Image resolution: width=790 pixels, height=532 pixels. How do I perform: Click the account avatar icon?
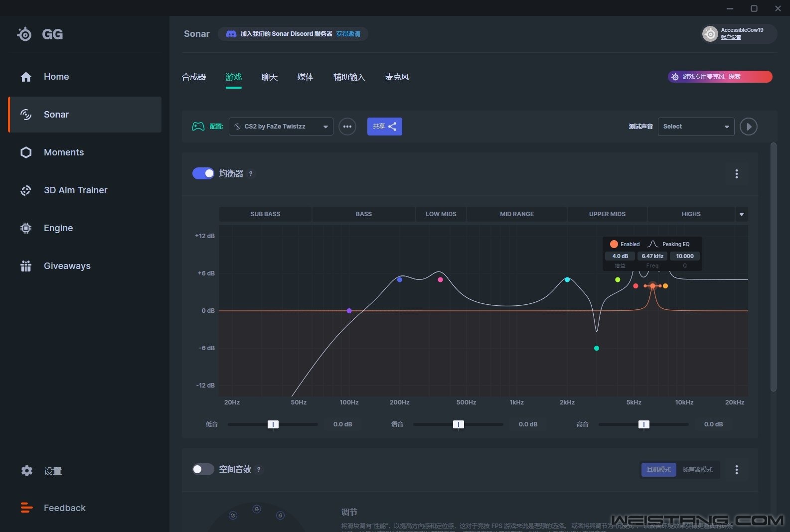[x=710, y=33]
